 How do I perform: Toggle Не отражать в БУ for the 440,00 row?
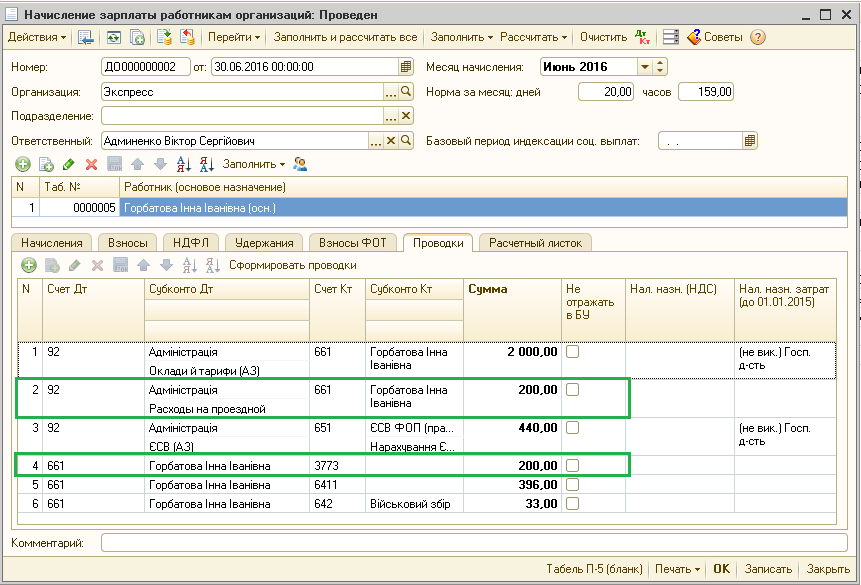pyautogui.click(x=573, y=428)
